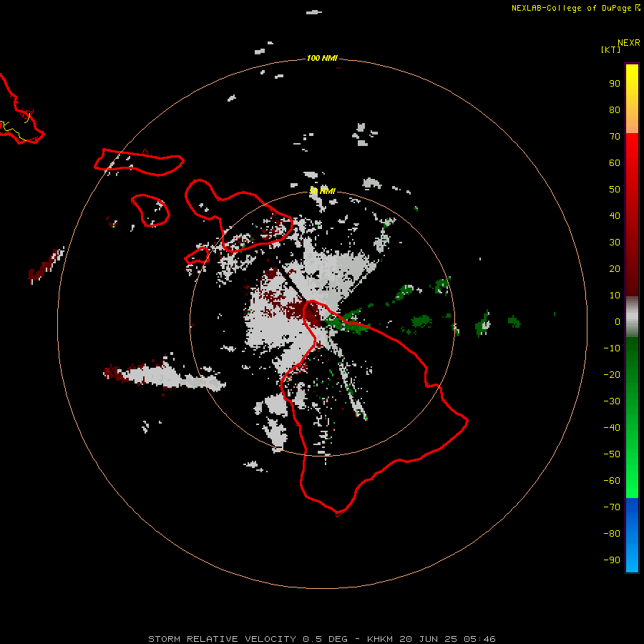Click the -90 scale value
The width and height of the screenshot is (644, 644).
pyautogui.click(x=612, y=560)
